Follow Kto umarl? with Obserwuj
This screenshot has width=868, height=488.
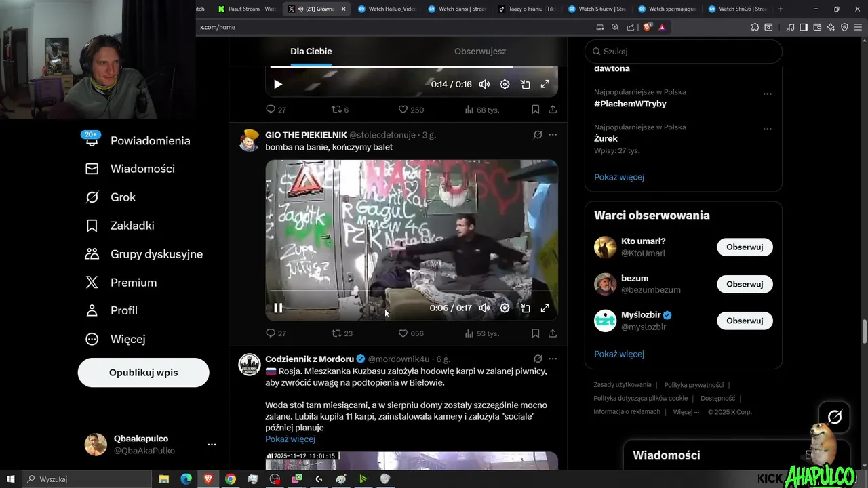point(745,247)
